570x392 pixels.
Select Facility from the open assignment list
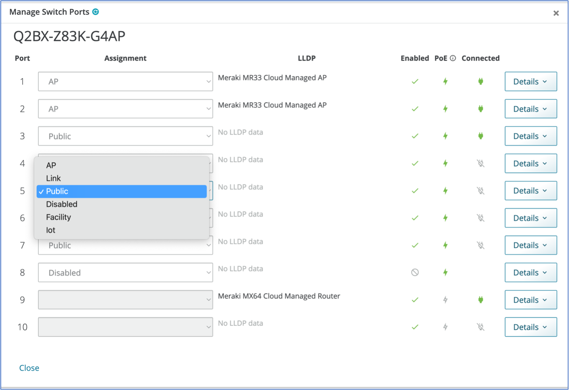[x=59, y=217]
